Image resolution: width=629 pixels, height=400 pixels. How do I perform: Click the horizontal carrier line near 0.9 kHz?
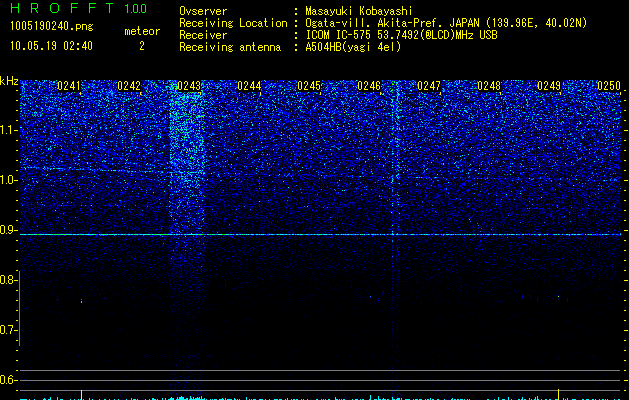320,234
